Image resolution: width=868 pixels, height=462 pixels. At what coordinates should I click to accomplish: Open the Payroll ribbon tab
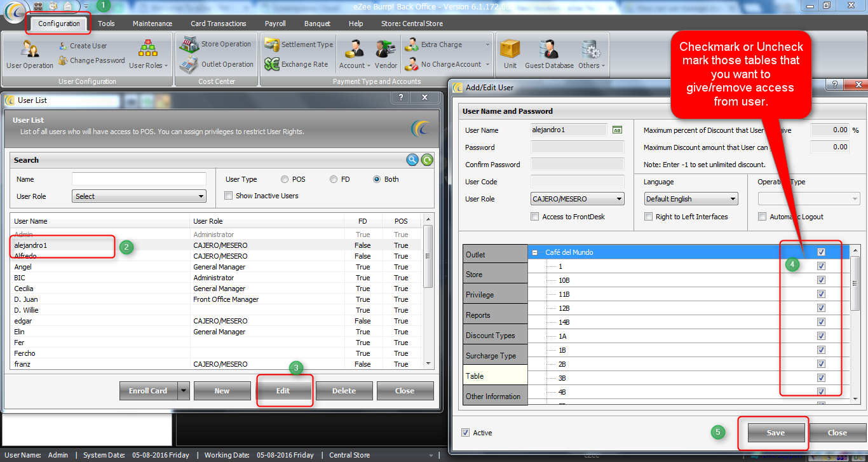[275, 24]
